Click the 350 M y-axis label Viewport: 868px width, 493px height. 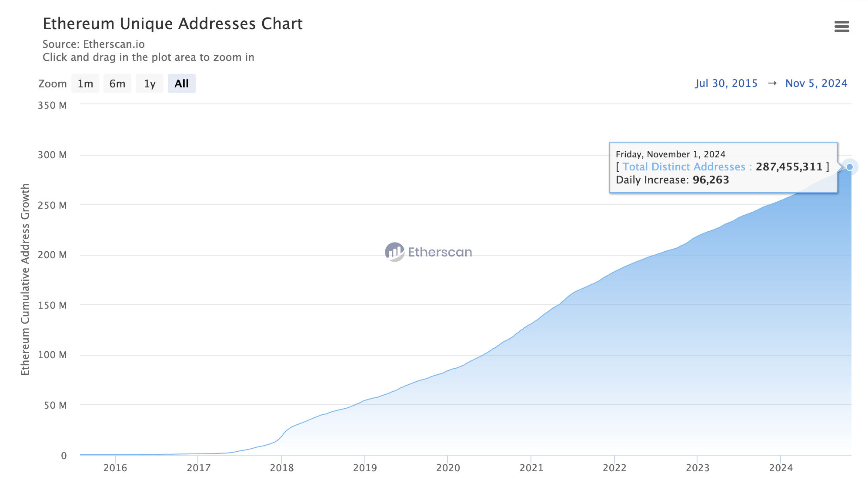[52, 105]
